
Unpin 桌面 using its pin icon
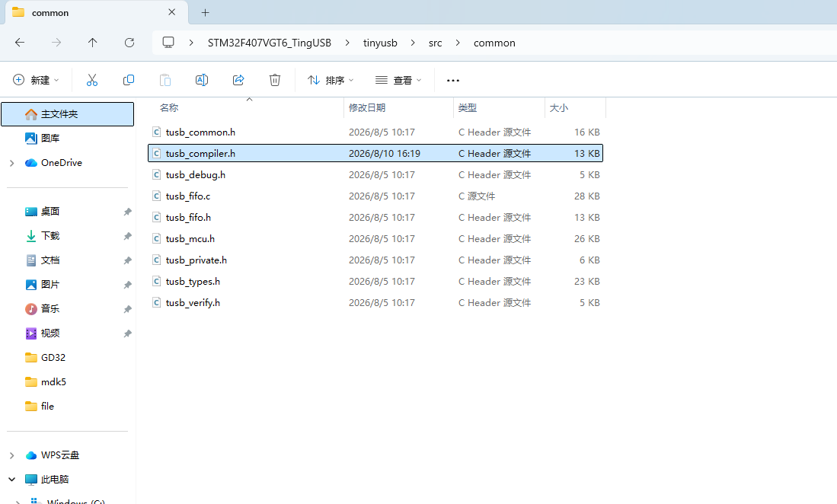coord(127,212)
